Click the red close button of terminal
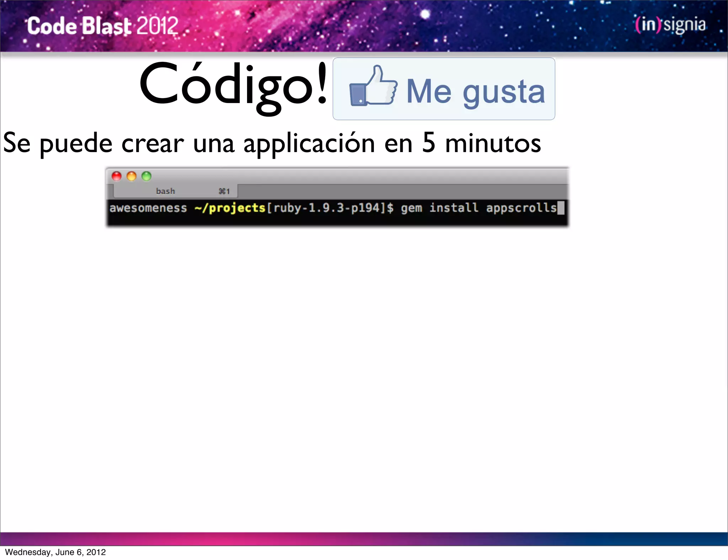Viewport: 728px width, 560px height. pyautogui.click(x=117, y=176)
